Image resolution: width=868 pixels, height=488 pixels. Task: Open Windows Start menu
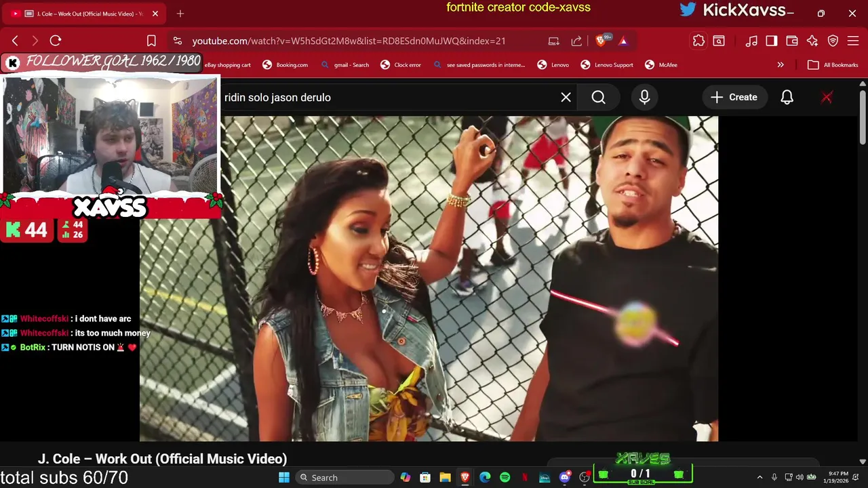tap(284, 478)
